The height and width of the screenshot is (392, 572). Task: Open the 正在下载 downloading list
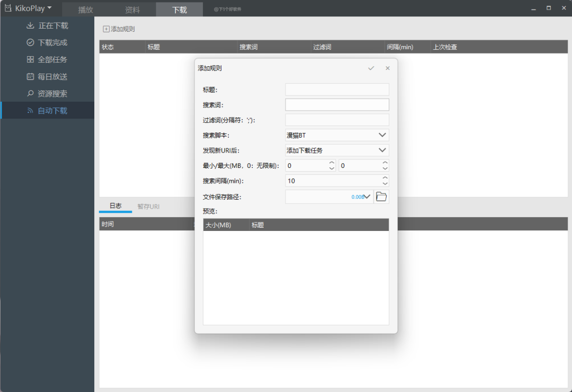(x=48, y=25)
